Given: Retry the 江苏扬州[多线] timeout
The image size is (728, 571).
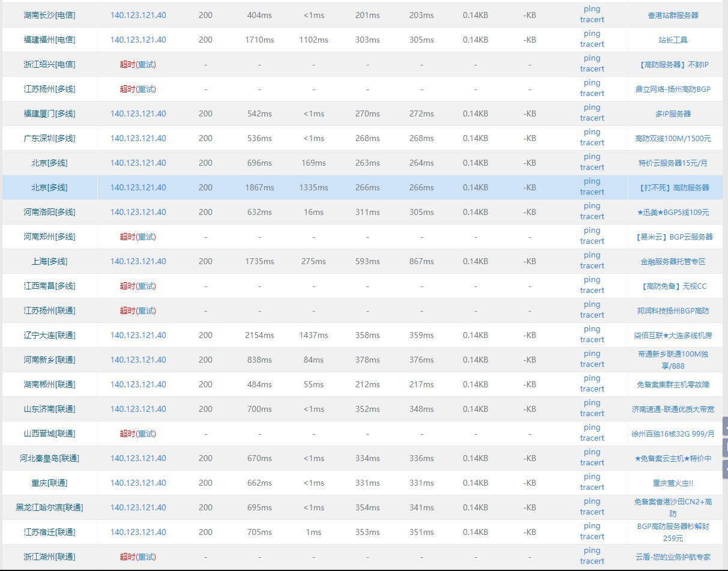Looking at the screenshot, I should (x=146, y=89).
